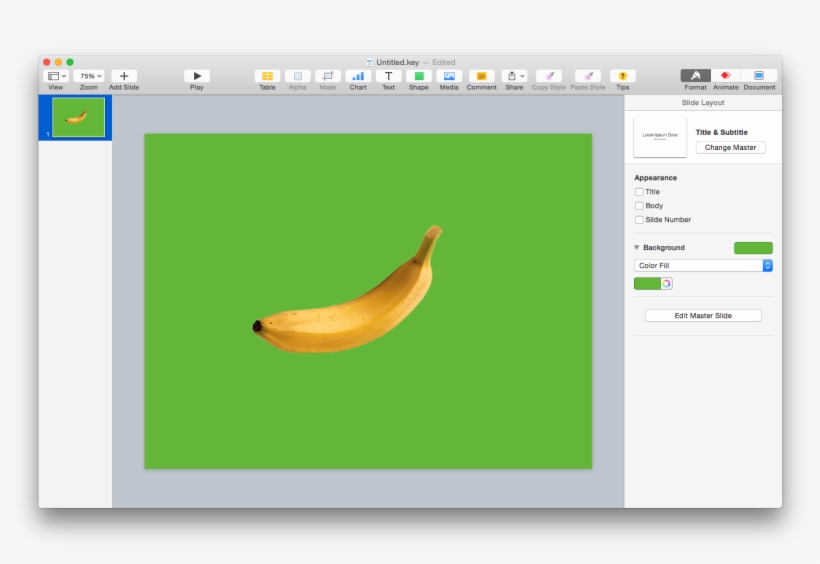Insert a Chart from the toolbar
Viewport: 820px width, 564px height.
358,76
